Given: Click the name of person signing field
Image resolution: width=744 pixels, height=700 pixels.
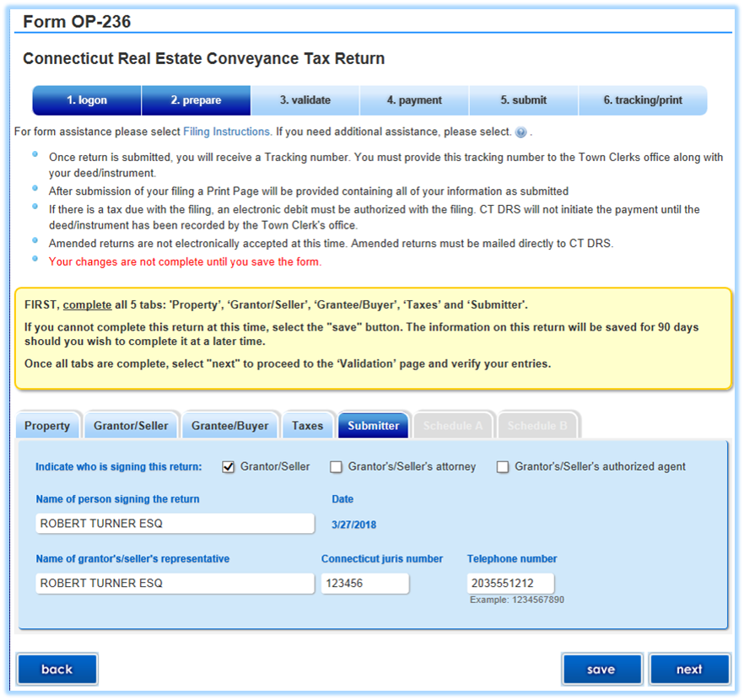Looking at the screenshot, I should (x=175, y=524).
